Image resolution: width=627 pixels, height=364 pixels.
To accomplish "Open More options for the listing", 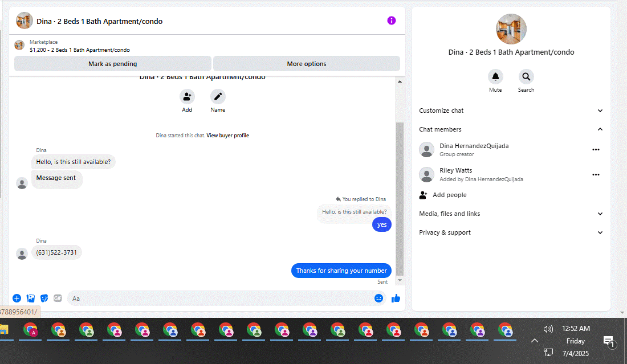I will tap(306, 64).
